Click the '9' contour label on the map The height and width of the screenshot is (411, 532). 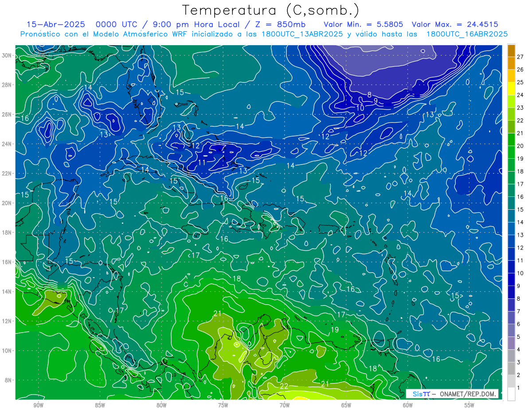376,101
